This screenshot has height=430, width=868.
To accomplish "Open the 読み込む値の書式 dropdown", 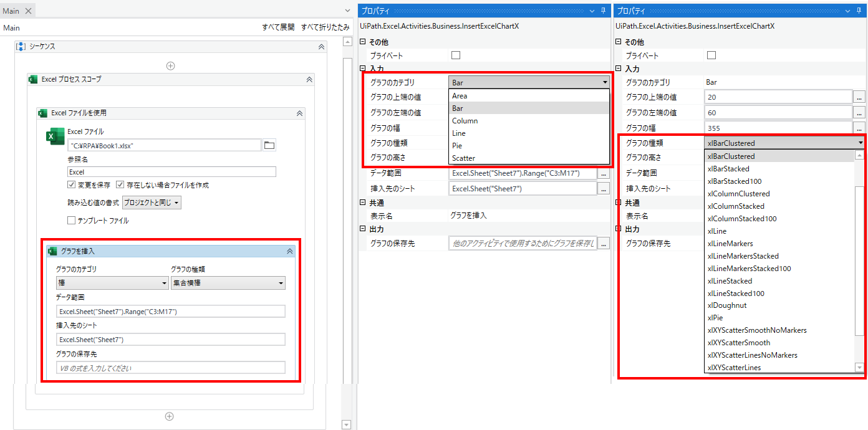I will pyautogui.click(x=152, y=203).
